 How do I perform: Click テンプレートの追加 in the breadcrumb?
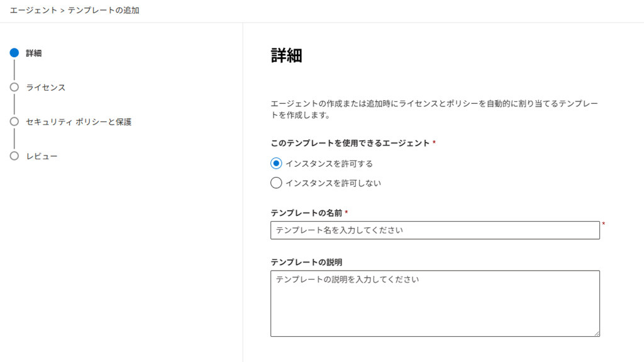[x=103, y=11]
